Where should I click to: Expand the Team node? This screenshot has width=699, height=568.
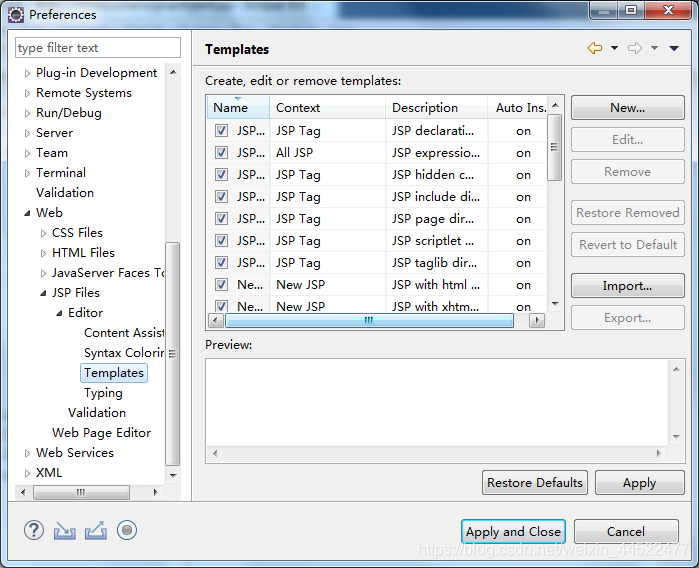(x=27, y=153)
